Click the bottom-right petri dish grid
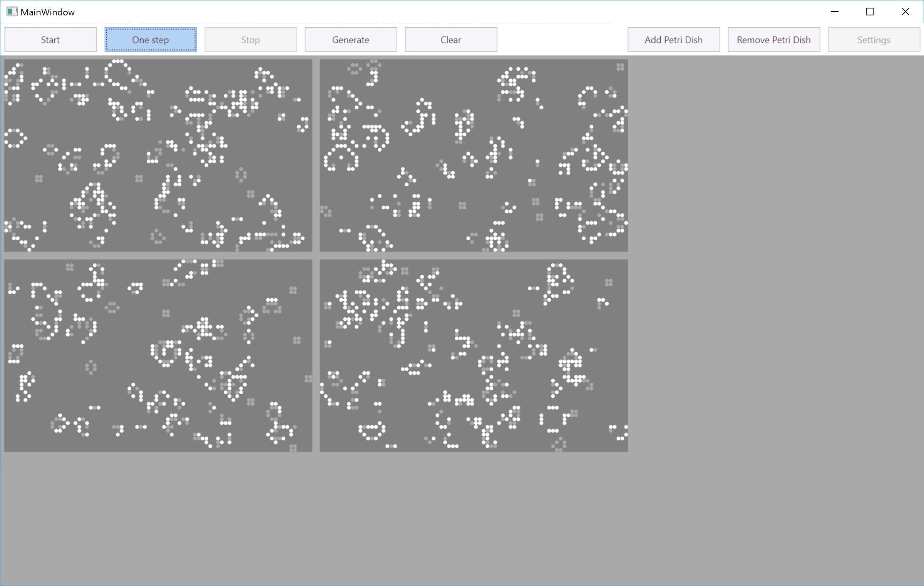 [474, 355]
